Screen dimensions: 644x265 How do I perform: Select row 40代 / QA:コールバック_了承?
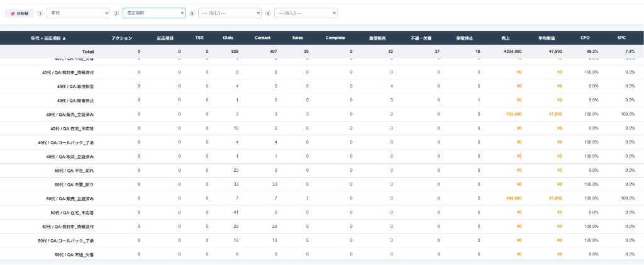tap(322, 142)
